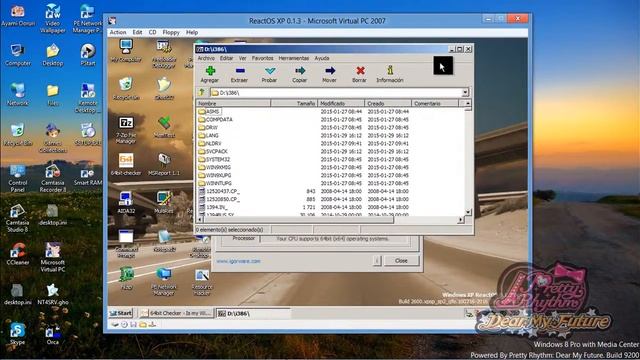Select the Camtasia Recorder 8 desktop icon
640x360 pixels.
[53, 178]
